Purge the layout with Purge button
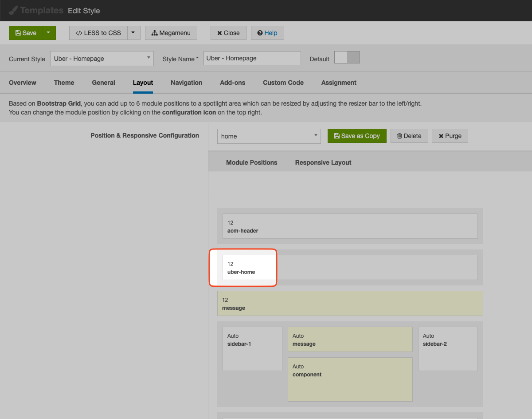The width and height of the screenshot is (532, 419). click(x=450, y=136)
